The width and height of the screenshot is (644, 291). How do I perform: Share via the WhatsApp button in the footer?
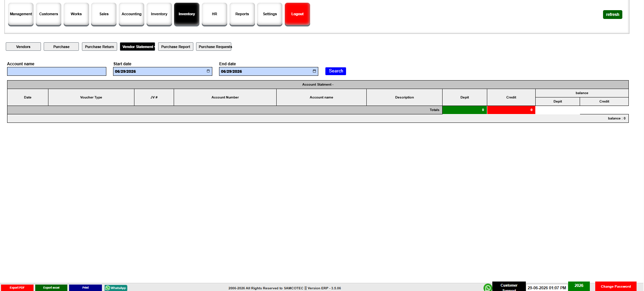click(x=116, y=288)
